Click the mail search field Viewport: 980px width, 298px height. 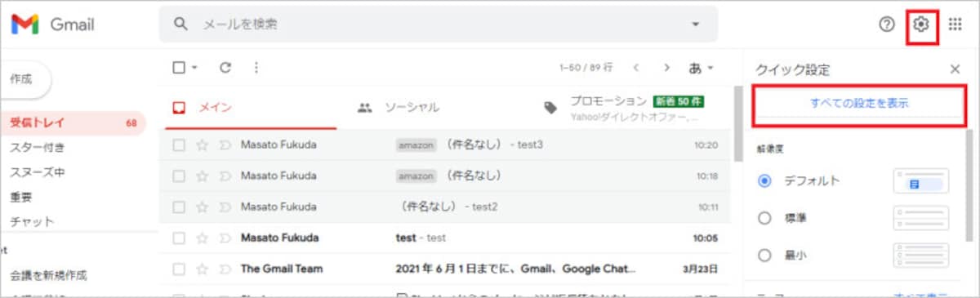pos(438,24)
